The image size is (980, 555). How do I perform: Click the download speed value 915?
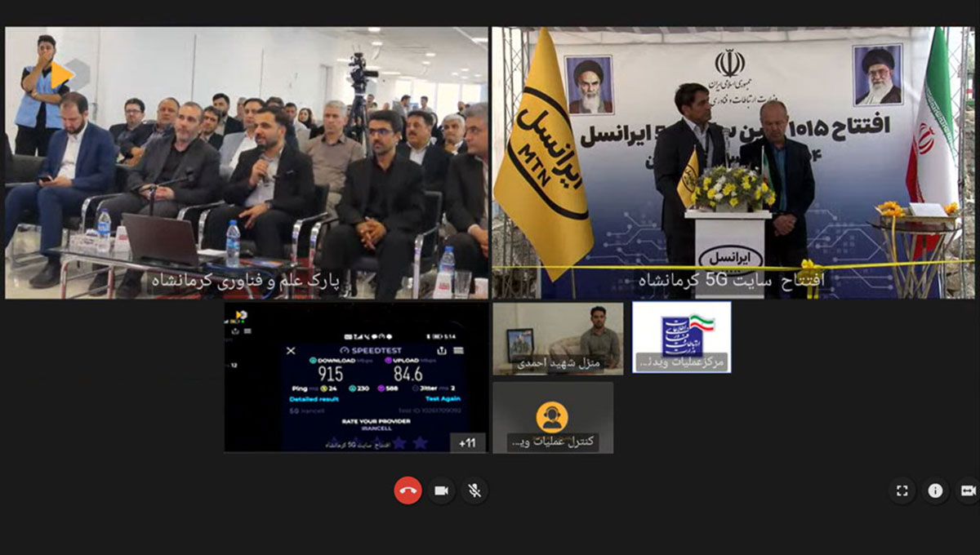tap(330, 375)
